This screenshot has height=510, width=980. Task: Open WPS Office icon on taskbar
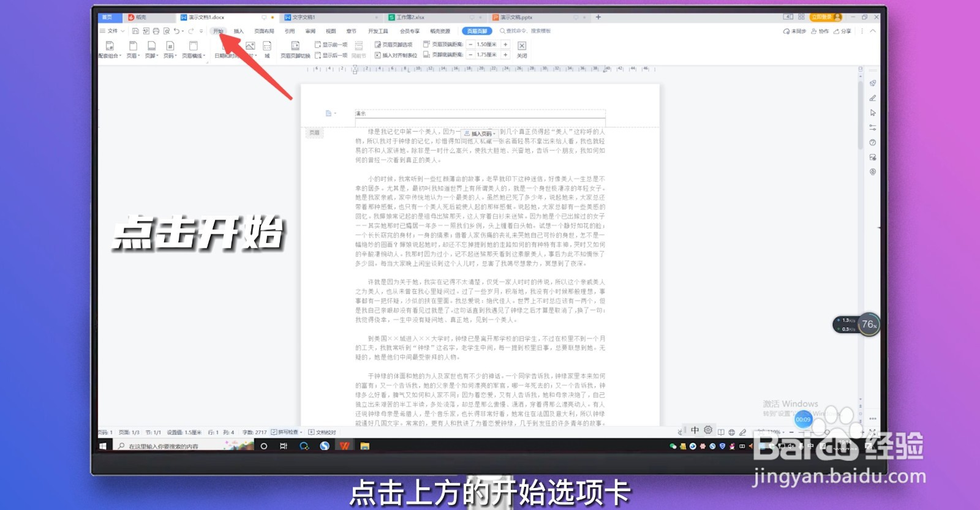[x=344, y=446]
